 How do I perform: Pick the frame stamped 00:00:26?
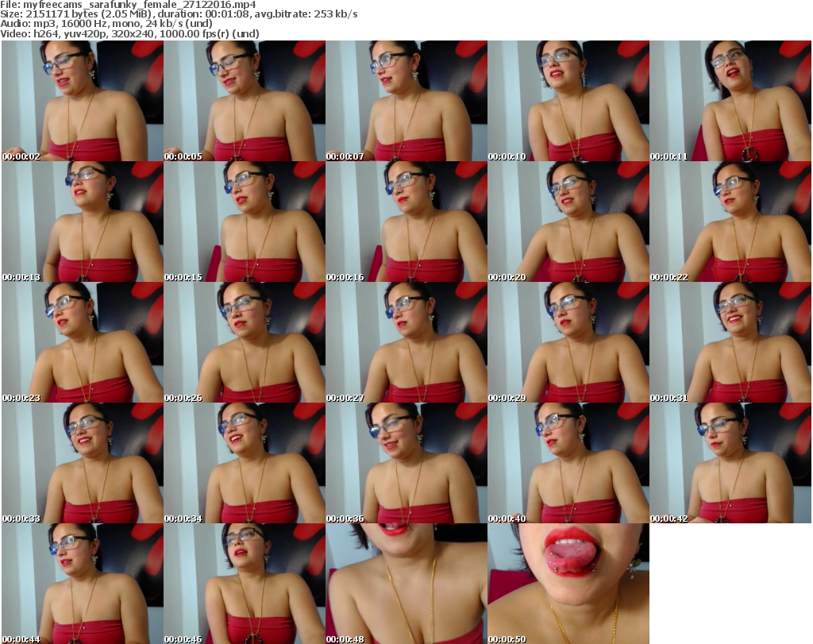click(x=245, y=343)
